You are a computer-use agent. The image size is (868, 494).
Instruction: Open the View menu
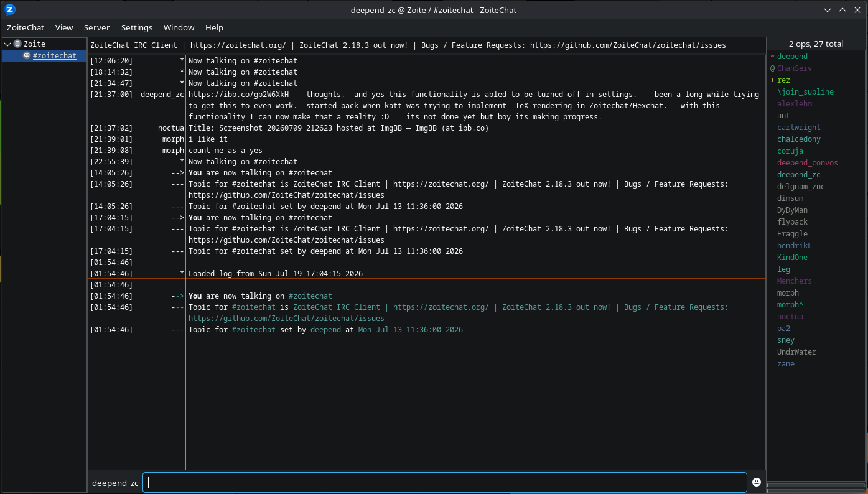64,27
